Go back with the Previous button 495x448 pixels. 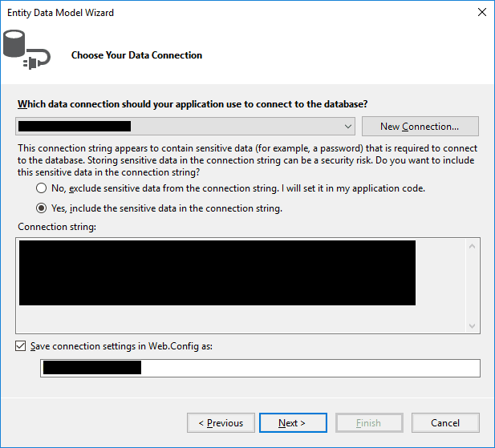pos(221,423)
